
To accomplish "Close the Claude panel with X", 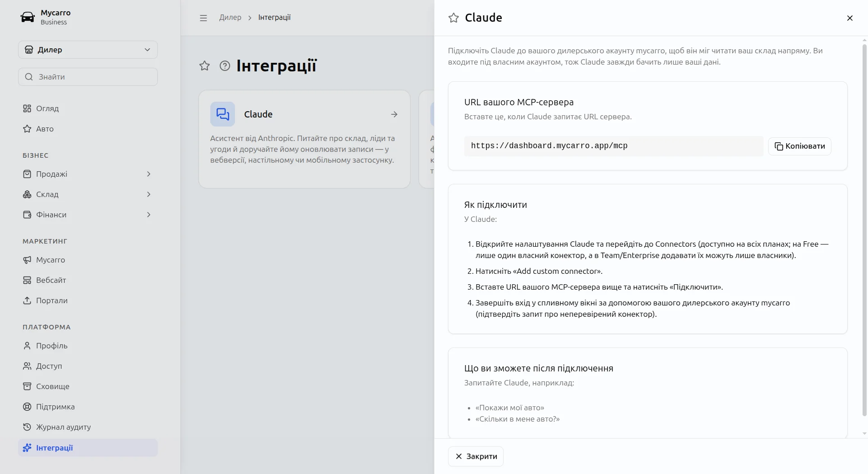I will [x=849, y=18].
